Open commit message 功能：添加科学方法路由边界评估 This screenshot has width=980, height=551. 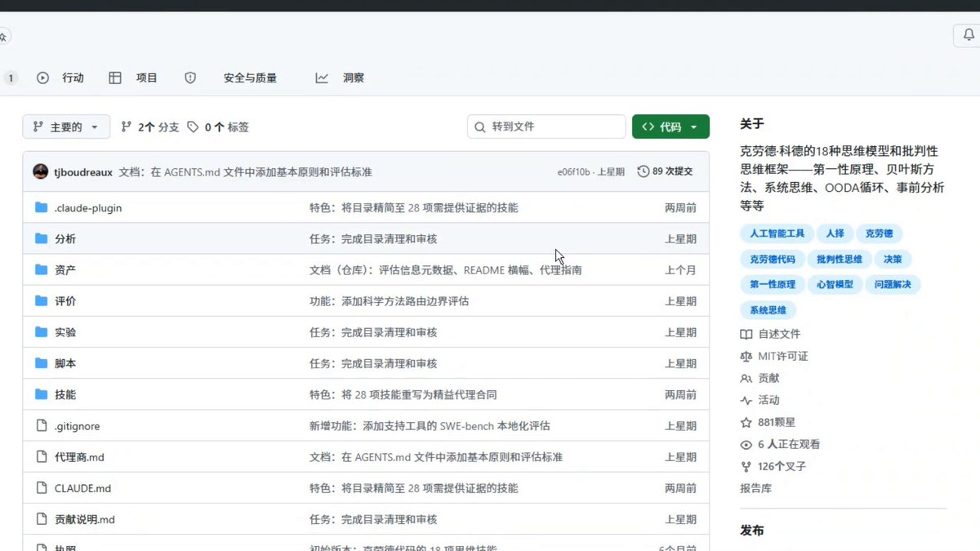pyautogui.click(x=389, y=301)
